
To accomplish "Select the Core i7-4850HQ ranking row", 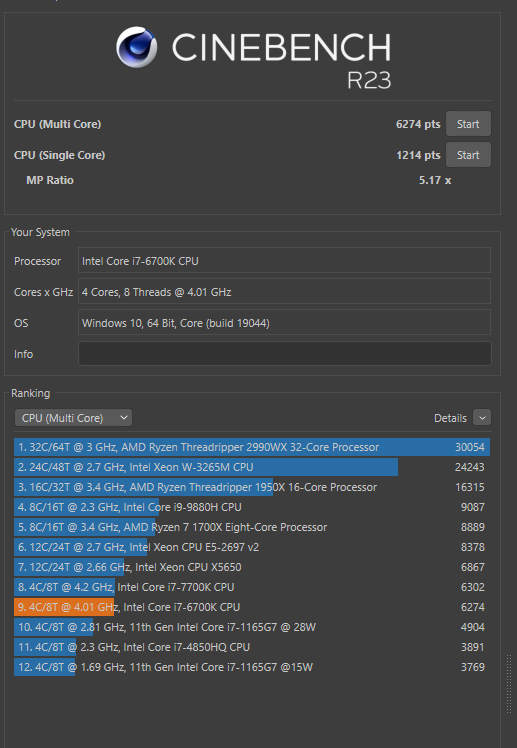I will pyautogui.click(x=252, y=647).
